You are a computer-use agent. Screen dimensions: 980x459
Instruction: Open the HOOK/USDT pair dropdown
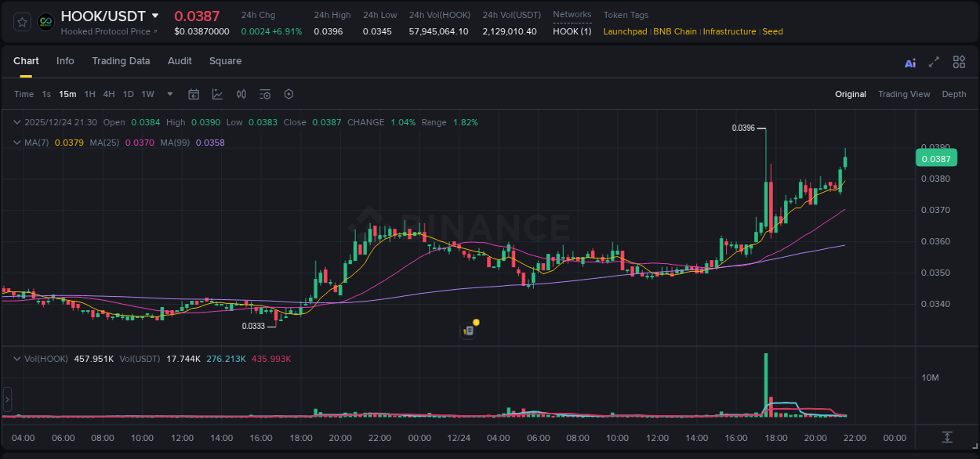(155, 15)
